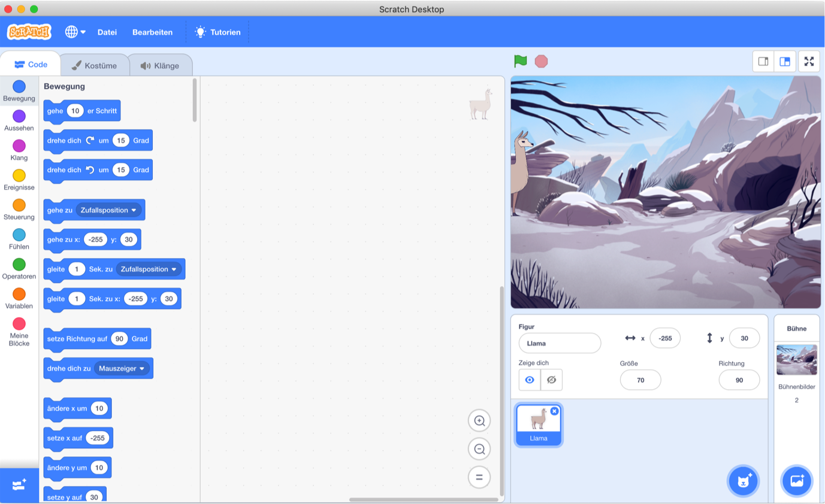Switch to the Kostüme tab
The width and height of the screenshot is (825, 504).
pyautogui.click(x=94, y=65)
